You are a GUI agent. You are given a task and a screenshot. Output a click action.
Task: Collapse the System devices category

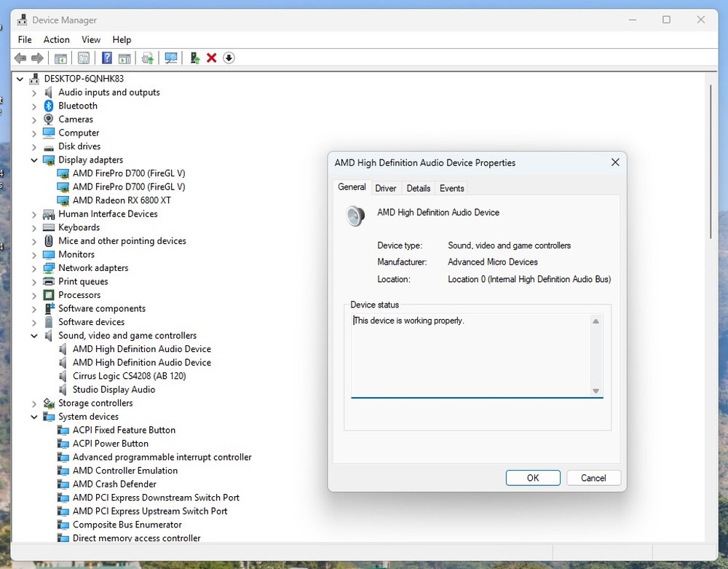(x=34, y=417)
